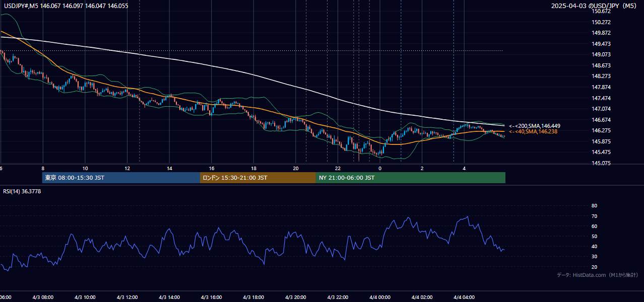
Task: Click price axis label 146.674
Action: point(601,120)
